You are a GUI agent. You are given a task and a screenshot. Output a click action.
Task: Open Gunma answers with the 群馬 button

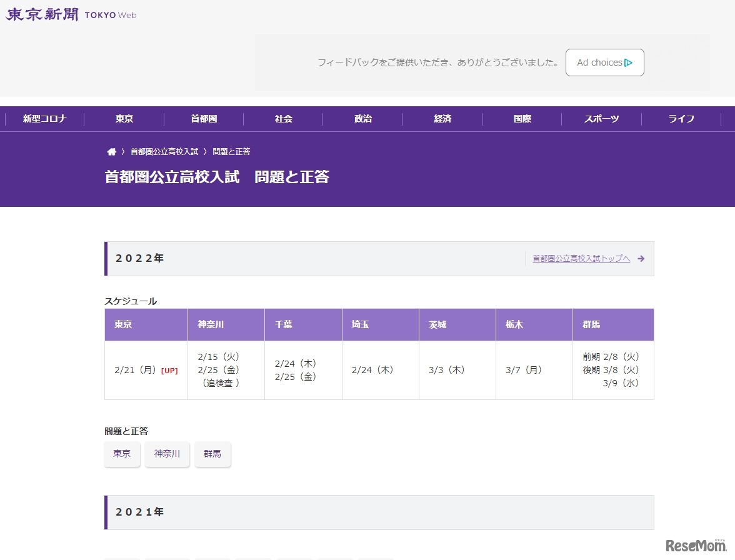[212, 454]
